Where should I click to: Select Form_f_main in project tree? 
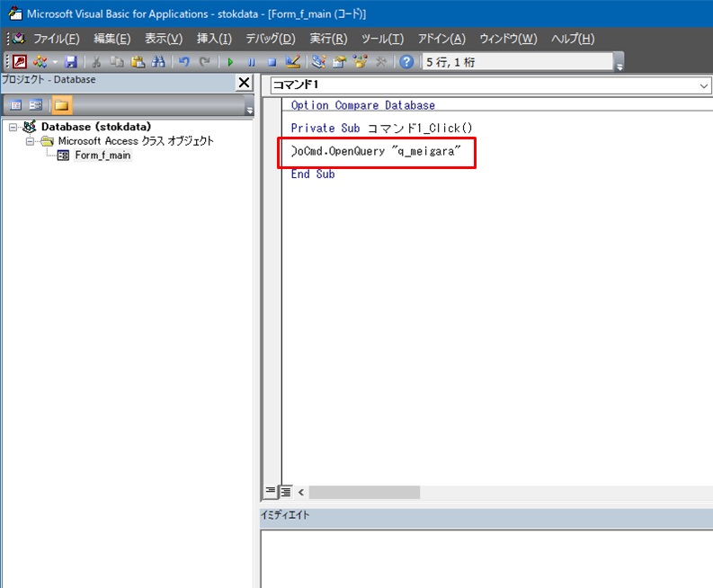point(102,156)
